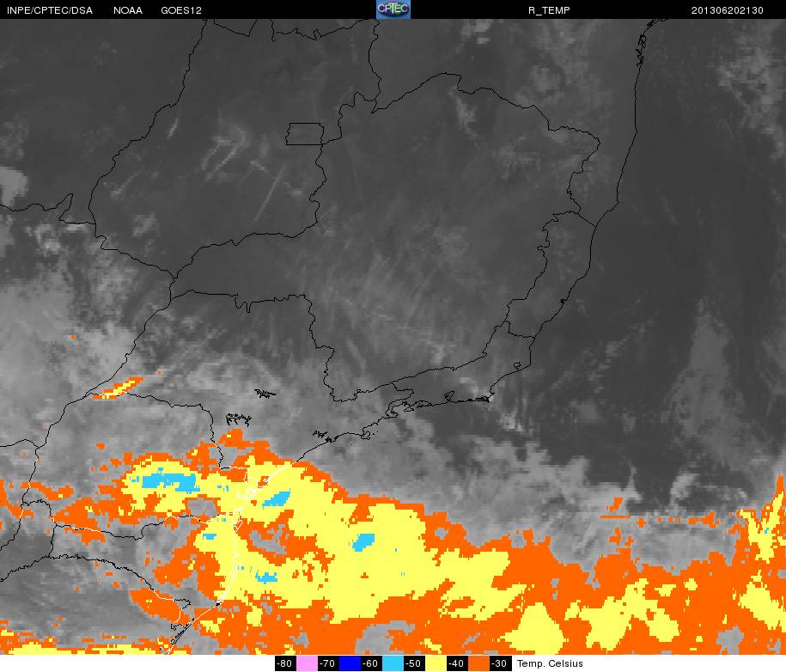Image resolution: width=786 pixels, height=672 pixels.
Task: Click the small rectangular Federal District outline
Action: pos(305,134)
